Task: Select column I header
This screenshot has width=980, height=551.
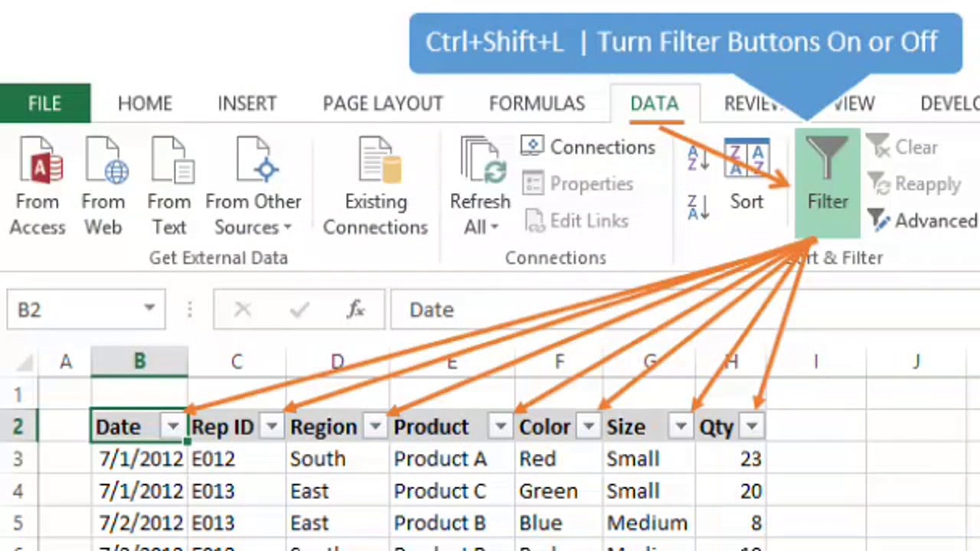Action: (x=815, y=361)
